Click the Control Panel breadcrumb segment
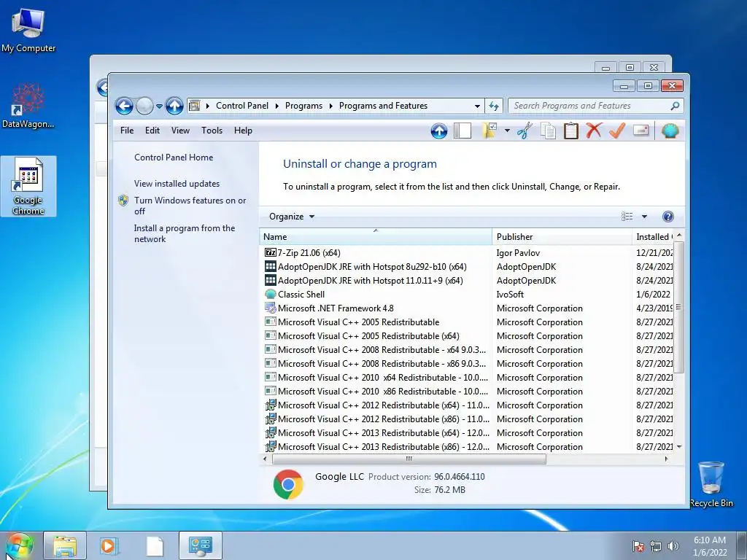Image resolution: width=747 pixels, height=560 pixels. tap(242, 106)
